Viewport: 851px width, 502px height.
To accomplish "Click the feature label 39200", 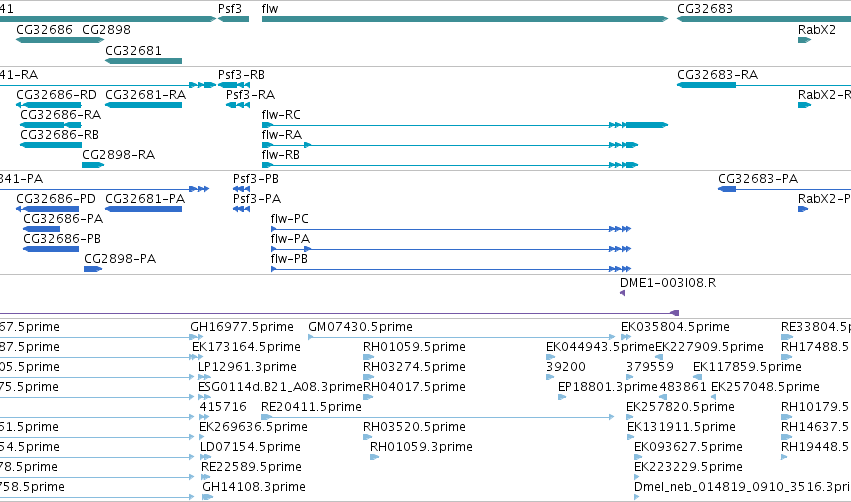I will coord(566,367).
